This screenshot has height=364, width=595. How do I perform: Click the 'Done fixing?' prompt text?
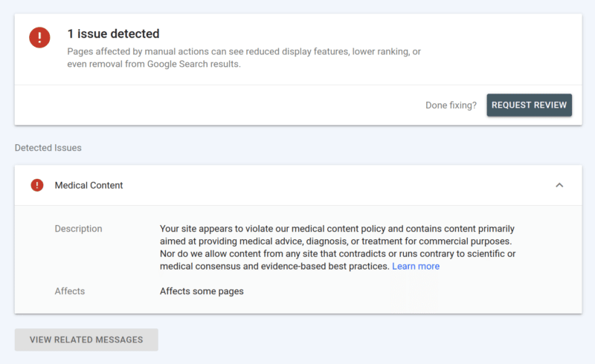(451, 105)
